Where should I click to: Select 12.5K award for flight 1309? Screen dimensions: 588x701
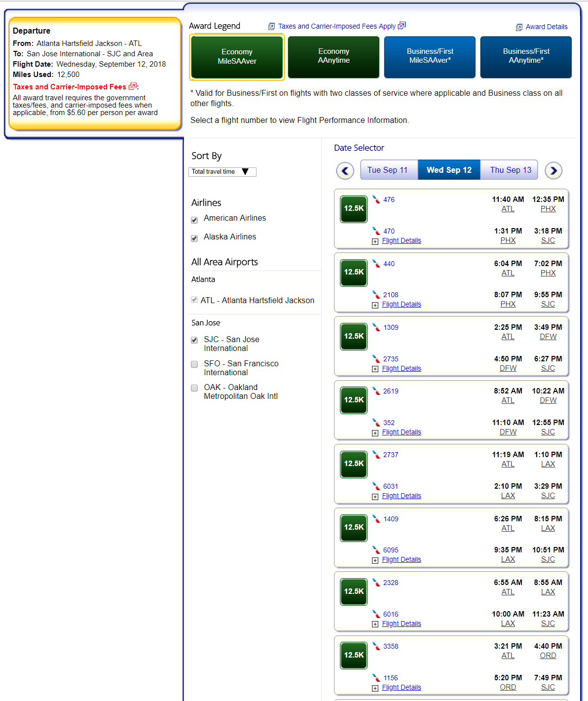[354, 336]
